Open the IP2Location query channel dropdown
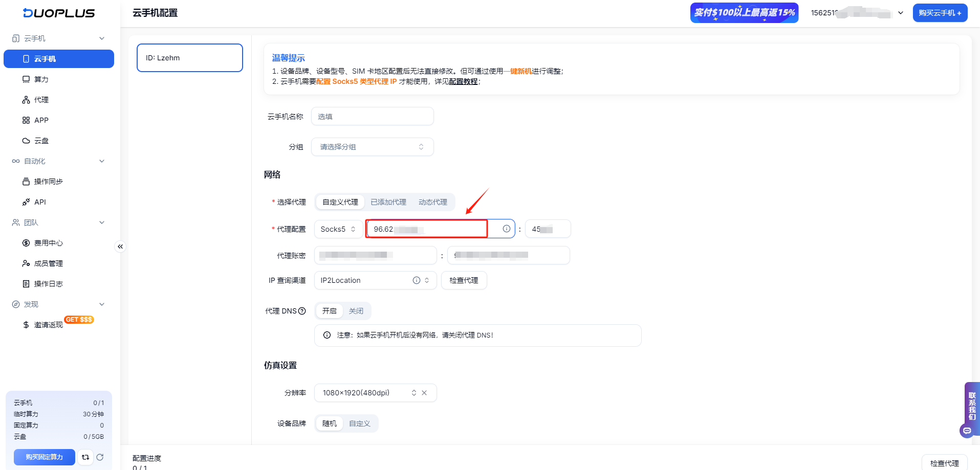 coord(375,280)
